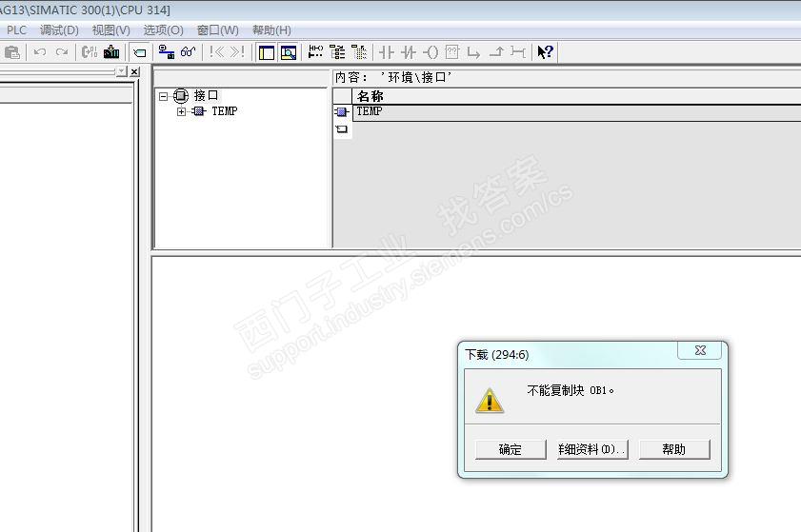Close the 下载 (294:6) dialog
Screen dimensions: 801x532
click(700, 350)
